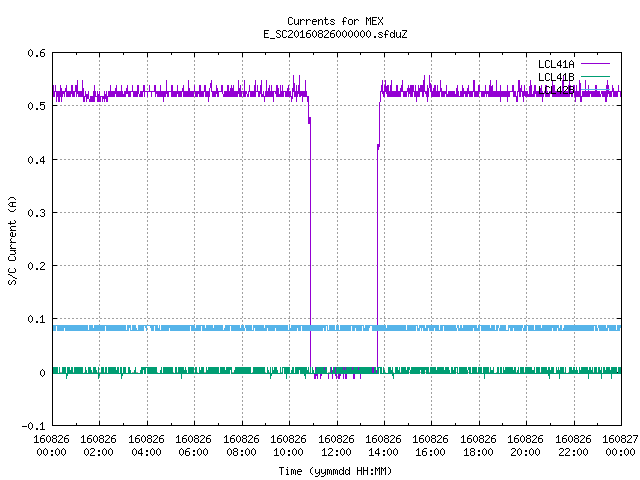The image size is (640, 480).
Task: Click the 'S/C Current (A)' y-axis label
Action: (13, 241)
